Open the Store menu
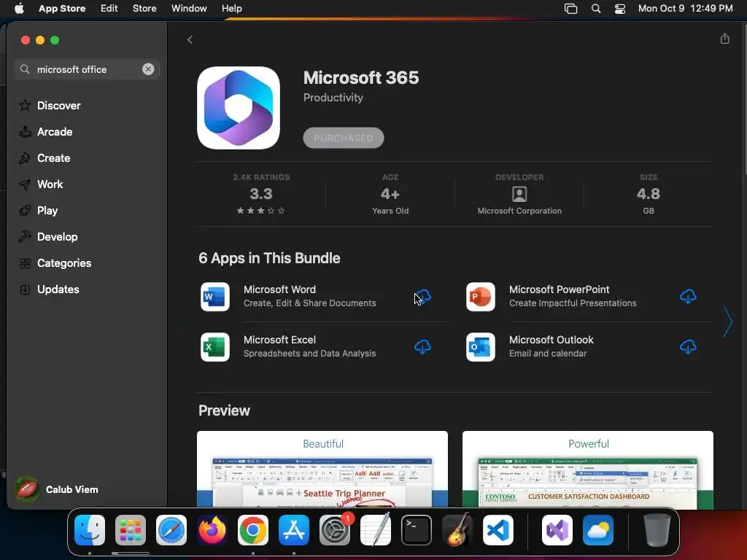This screenshot has width=747, height=560. click(x=144, y=8)
